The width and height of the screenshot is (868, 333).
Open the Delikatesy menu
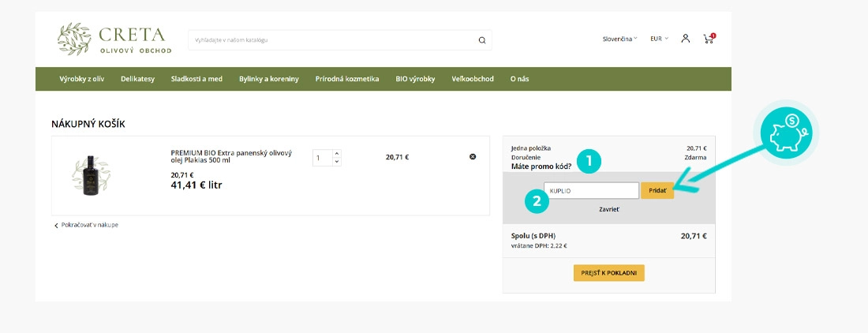point(138,79)
